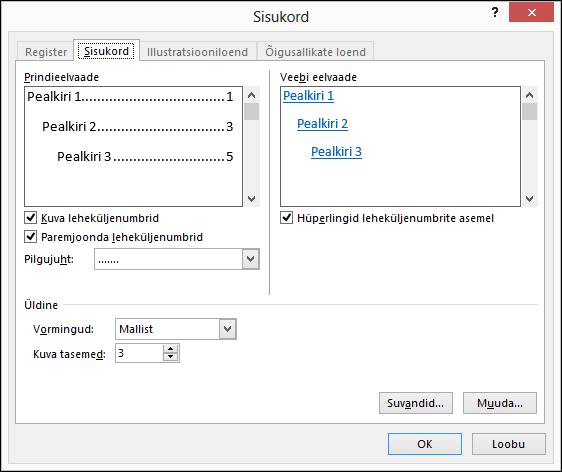
Task: Expand the Vormingud dropdown list
Action: point(228,329)
